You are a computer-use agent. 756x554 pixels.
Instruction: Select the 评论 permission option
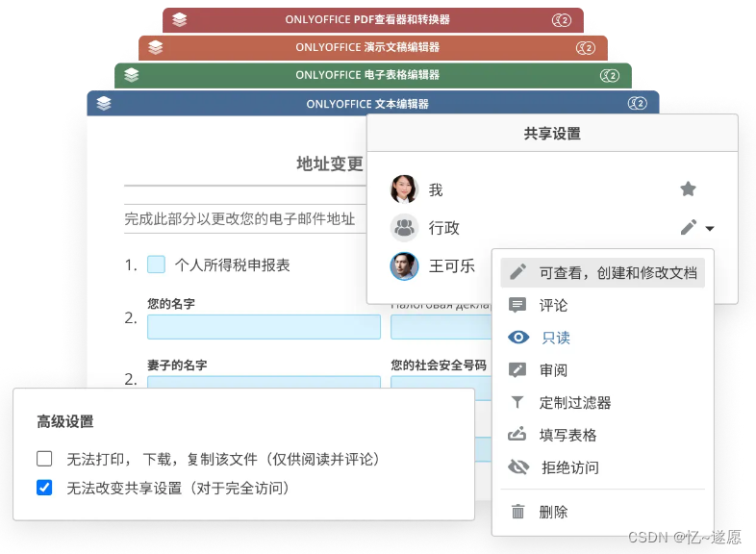tap(603, 305)
